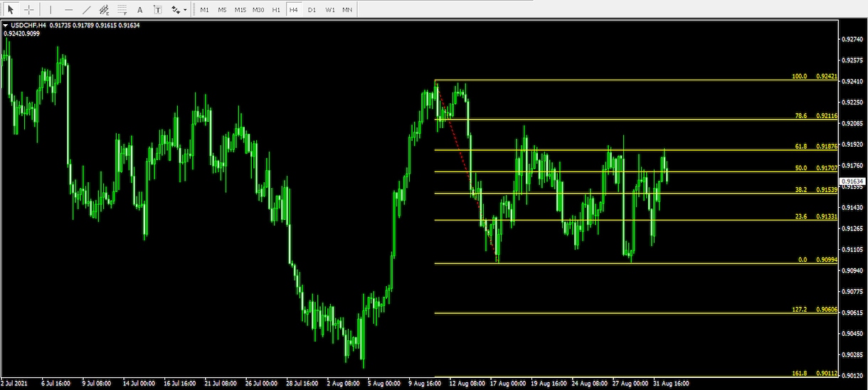Click the 50.0 Fibonacci level label
Screen dimensions: 868x390
(x=801, y=168)
